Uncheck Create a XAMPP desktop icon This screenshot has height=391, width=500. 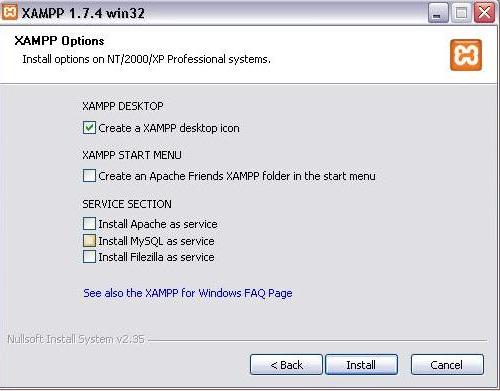(89, 128)
